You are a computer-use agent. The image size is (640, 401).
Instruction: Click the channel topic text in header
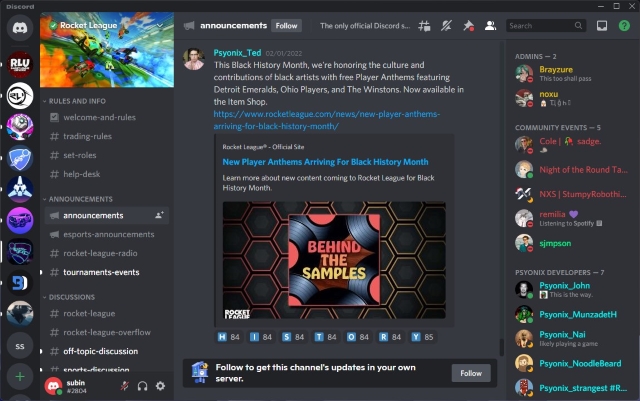coord(365,26)
